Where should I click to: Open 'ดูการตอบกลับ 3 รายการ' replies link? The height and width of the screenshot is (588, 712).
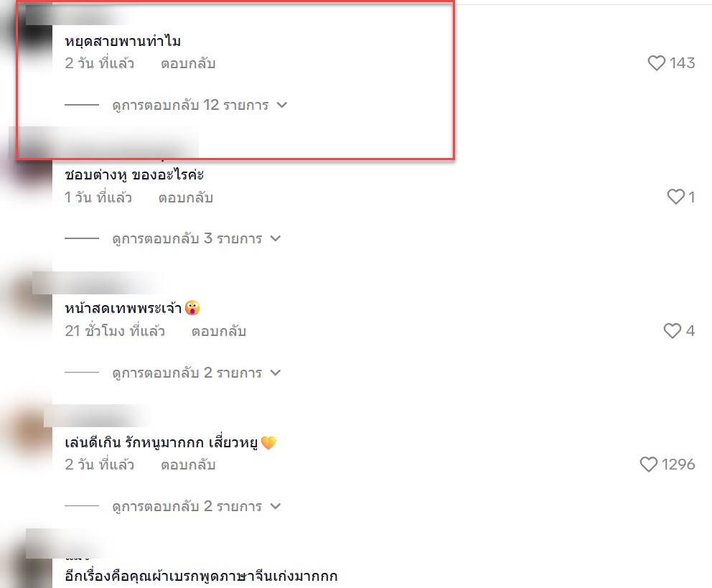tap(187, 238)
